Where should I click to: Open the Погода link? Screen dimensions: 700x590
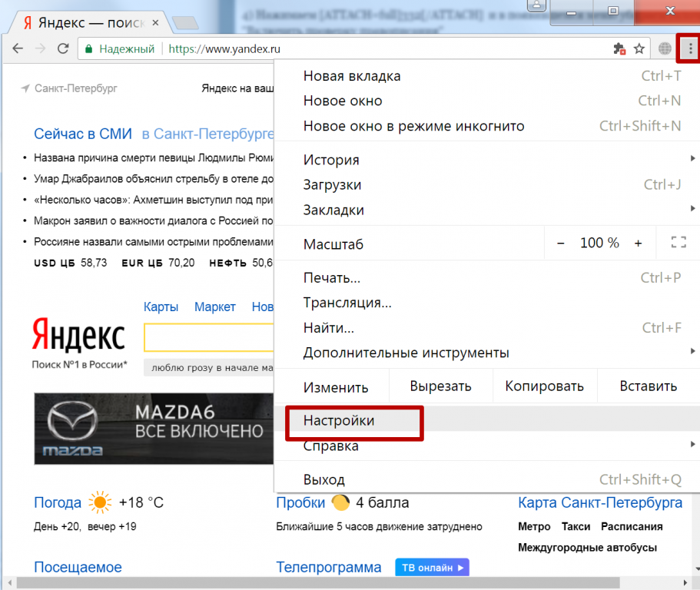[x=58, y=502]
